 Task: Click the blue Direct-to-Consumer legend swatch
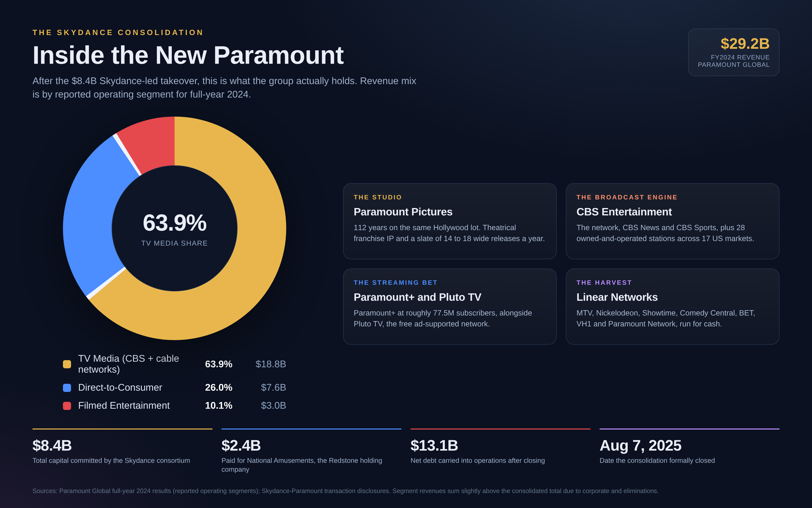click(67, 388)
